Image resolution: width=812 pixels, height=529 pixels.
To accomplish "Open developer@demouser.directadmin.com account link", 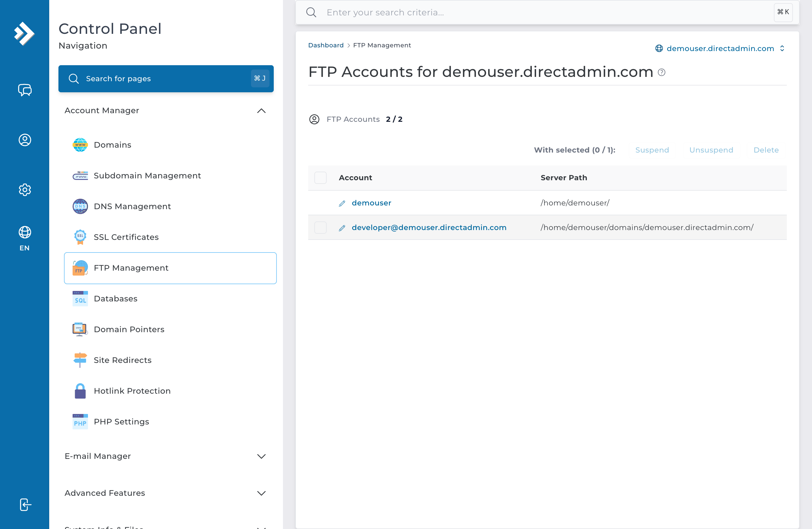I will click(429, 228).
